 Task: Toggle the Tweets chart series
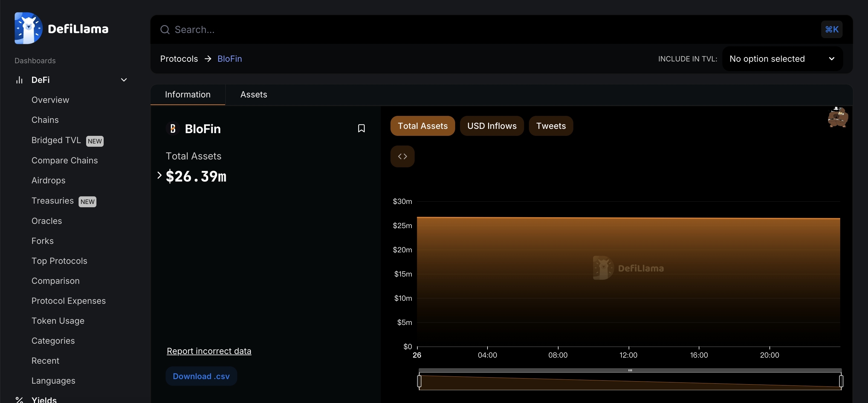[x=551, y=126]
